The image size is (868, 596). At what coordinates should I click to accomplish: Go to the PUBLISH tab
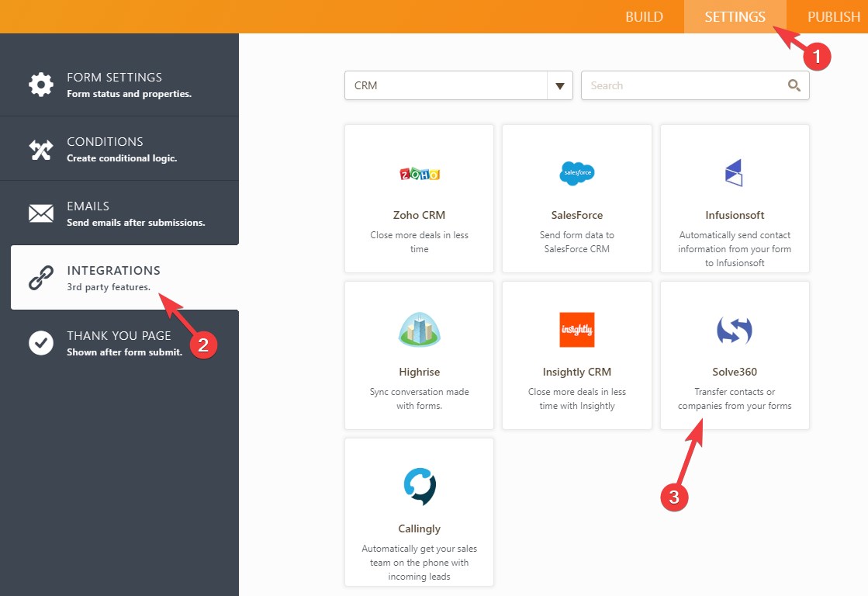[x=834, y=16]
